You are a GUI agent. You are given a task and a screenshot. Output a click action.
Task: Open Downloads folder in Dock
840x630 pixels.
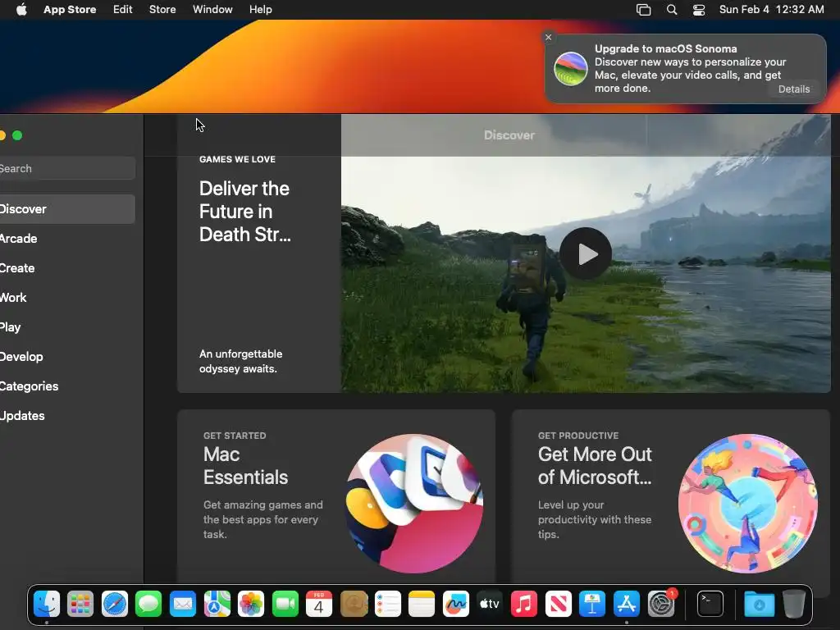tap(759, 605)
